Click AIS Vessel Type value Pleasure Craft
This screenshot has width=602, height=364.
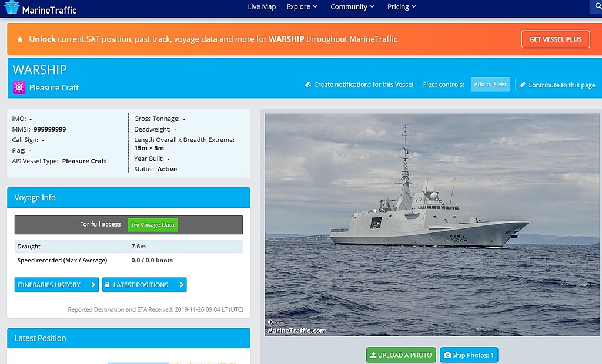85,161
